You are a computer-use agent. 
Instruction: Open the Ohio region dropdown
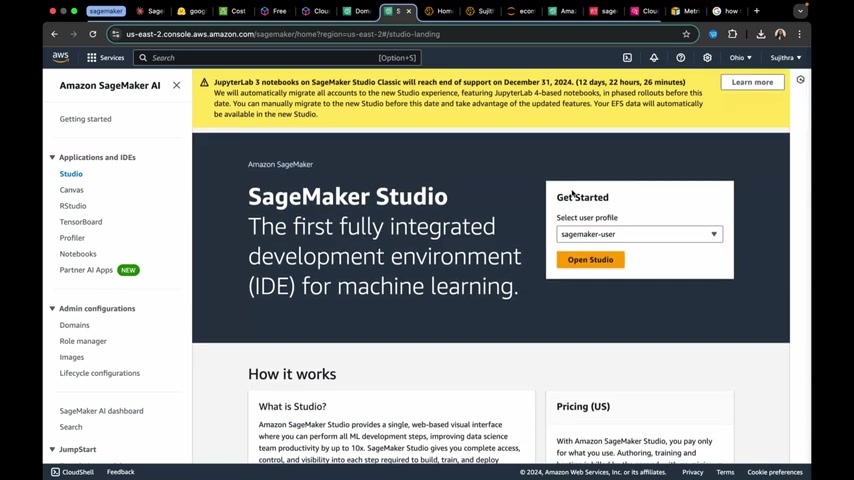pos(740,57)
